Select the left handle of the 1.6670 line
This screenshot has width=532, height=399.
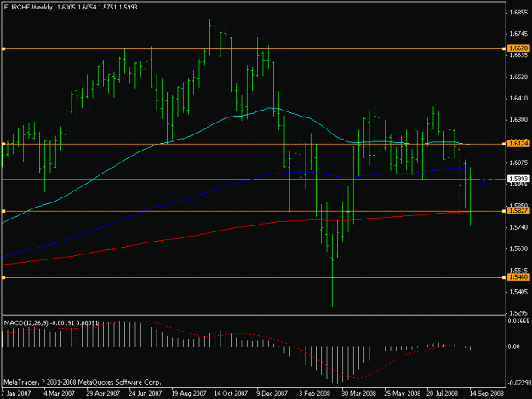pos(3,49)
